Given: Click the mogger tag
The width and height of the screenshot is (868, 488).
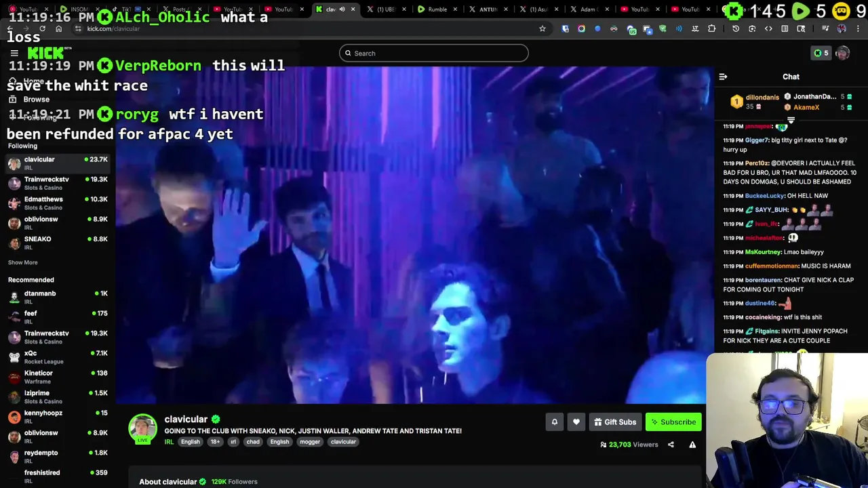Looking at the screenshot, I should (310, 442).
